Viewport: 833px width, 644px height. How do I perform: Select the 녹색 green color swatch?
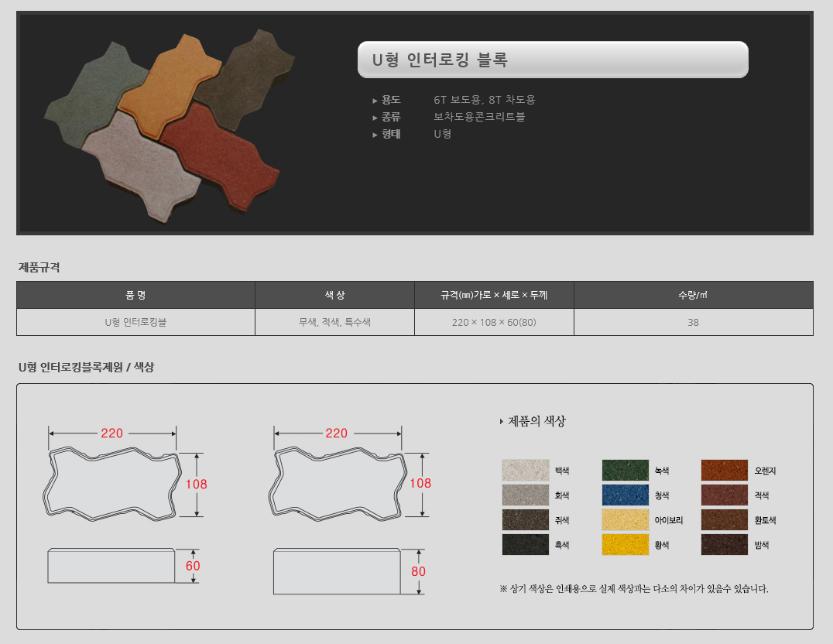point(625,471)
